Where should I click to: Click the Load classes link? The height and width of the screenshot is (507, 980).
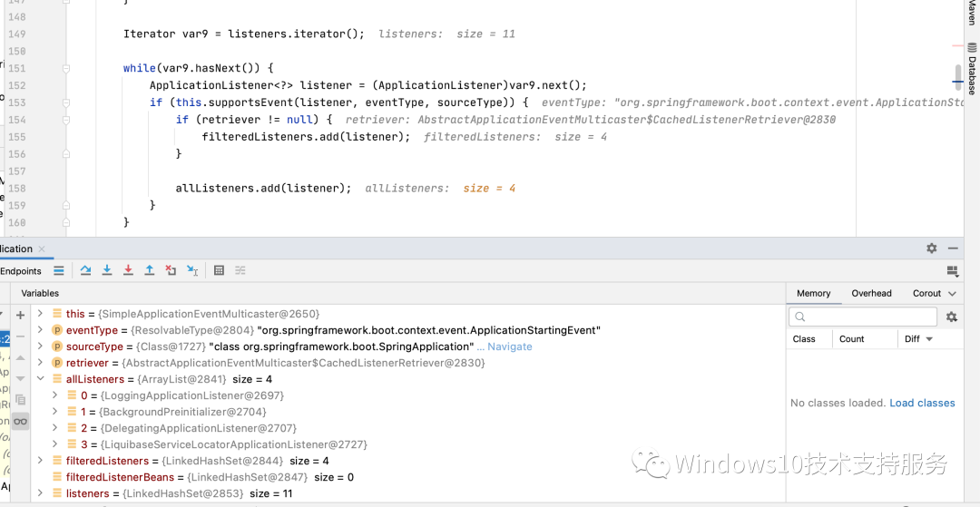[922, 403]
